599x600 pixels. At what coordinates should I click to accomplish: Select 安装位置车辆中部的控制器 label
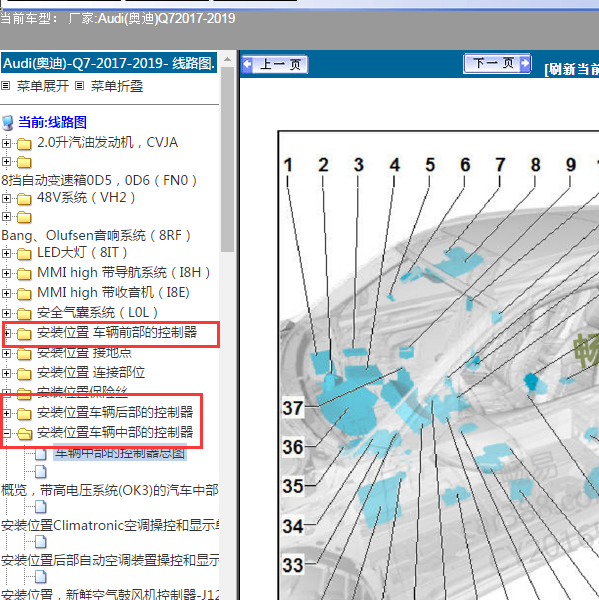[x=115, y=432]
